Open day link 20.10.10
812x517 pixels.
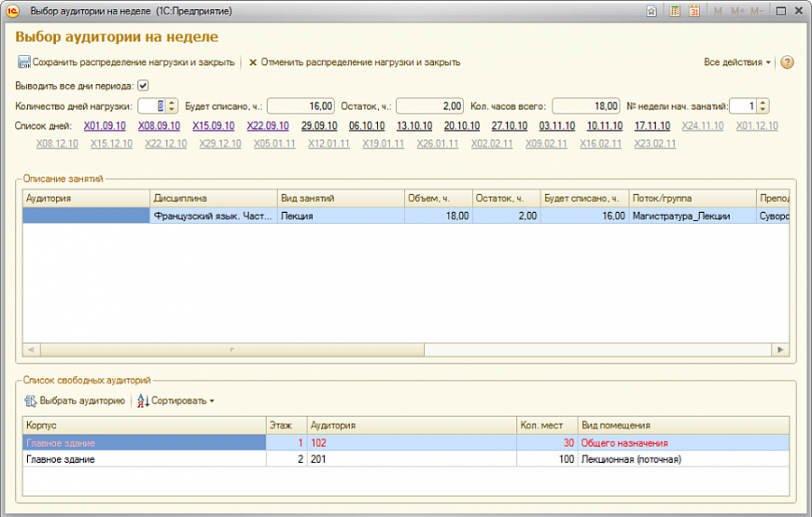462,126
